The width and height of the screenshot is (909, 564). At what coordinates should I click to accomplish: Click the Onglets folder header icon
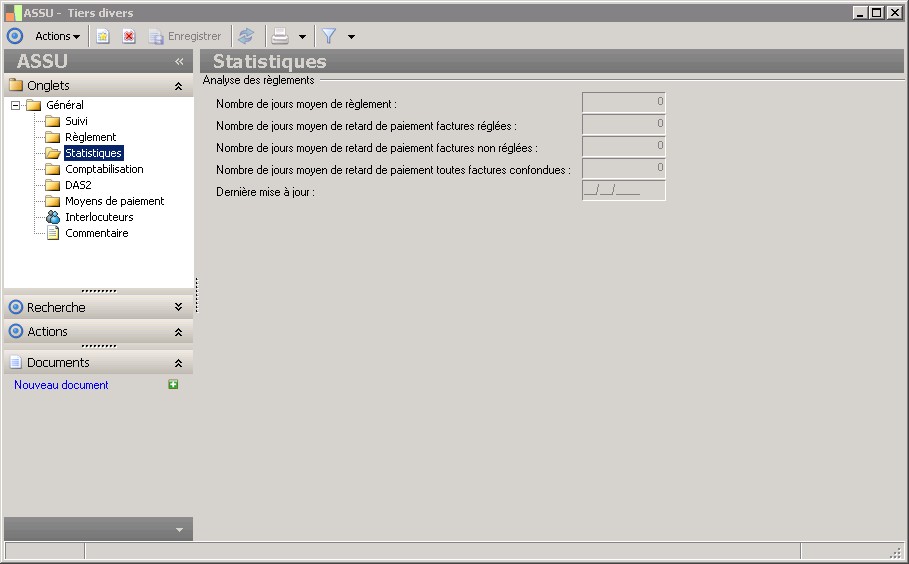(x=16, y=85)
